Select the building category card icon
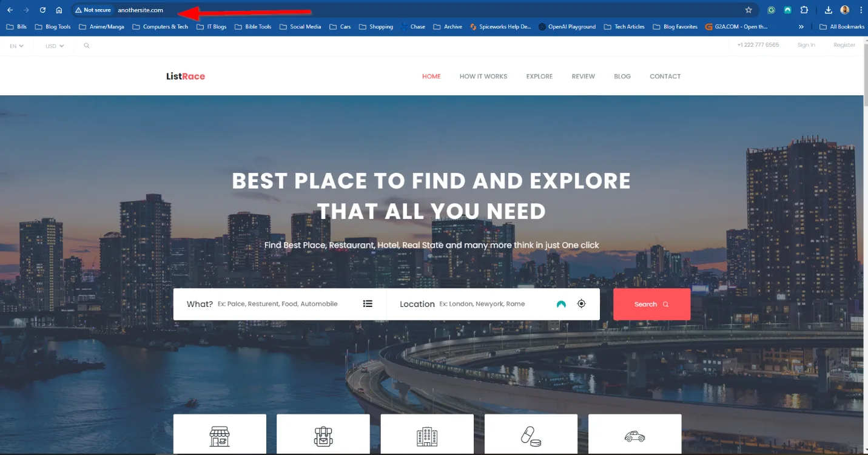The height and width of the screenshot is (455, 868). [x=427, y=436]
